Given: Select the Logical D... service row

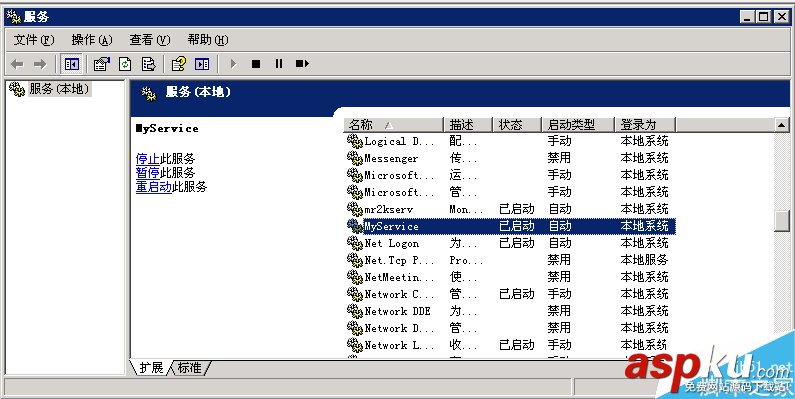Looking at the screenshot, I should (x=510, y=140).
